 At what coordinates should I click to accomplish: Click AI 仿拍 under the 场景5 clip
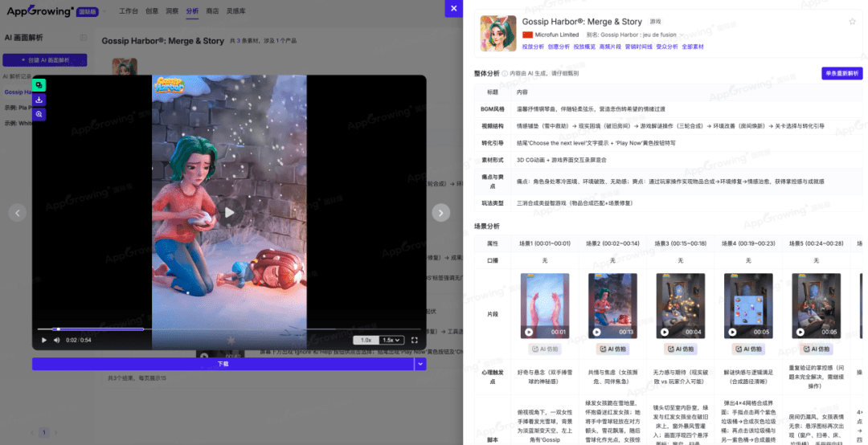(816, 349)
